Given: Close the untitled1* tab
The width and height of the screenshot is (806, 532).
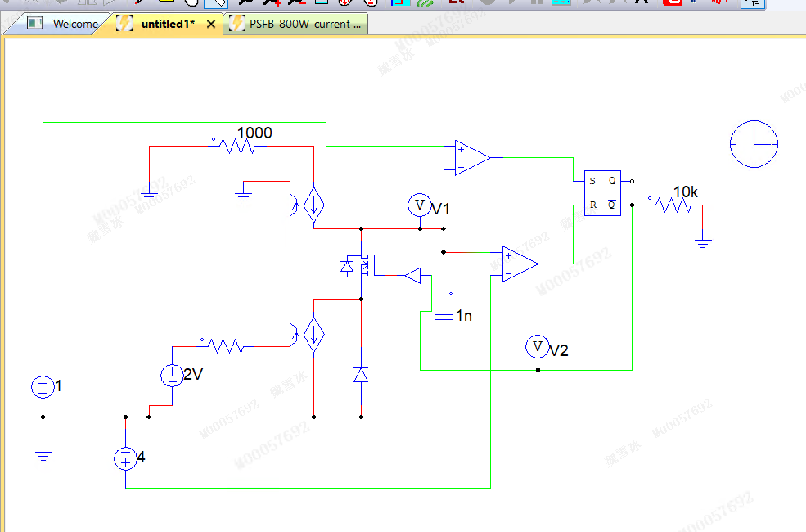Looking at the screenshot, I should point(211,25).
